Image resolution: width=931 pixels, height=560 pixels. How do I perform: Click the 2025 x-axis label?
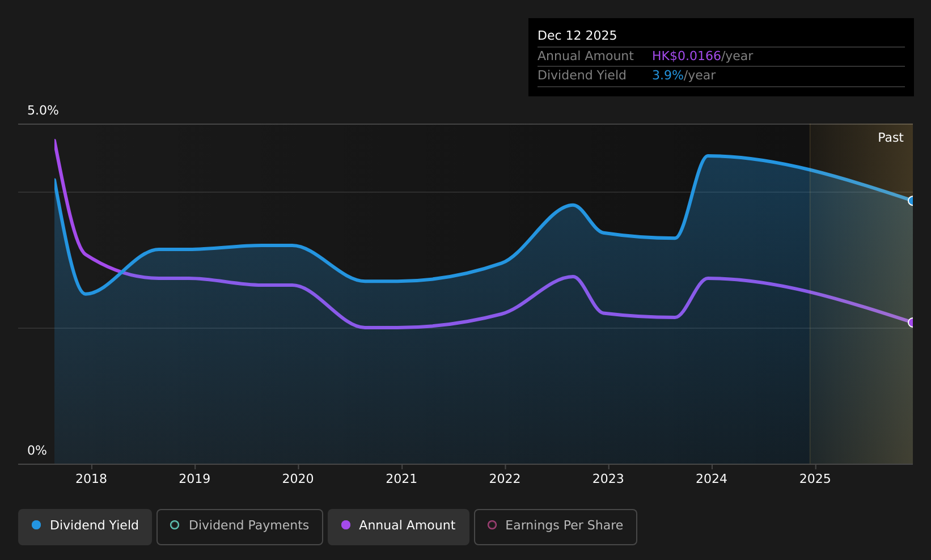coord(815,479)
